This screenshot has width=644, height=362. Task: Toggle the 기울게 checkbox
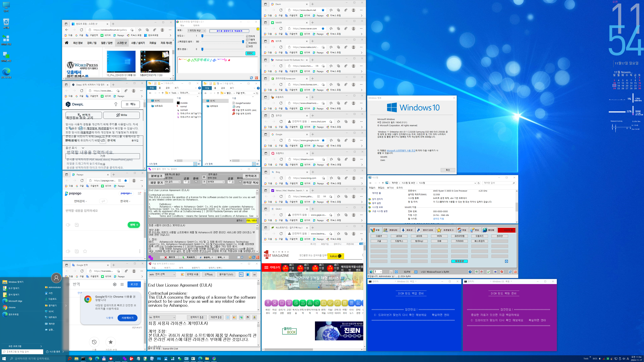tap(247, 40)
